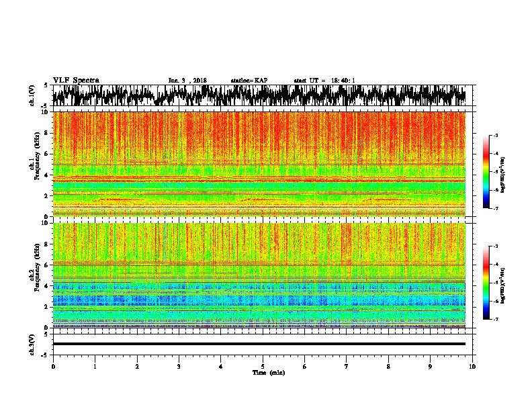The image size is (532, 411).
Task: Click the ch.2 spectrogram color scale bar
Action: [x=486, y=283]
